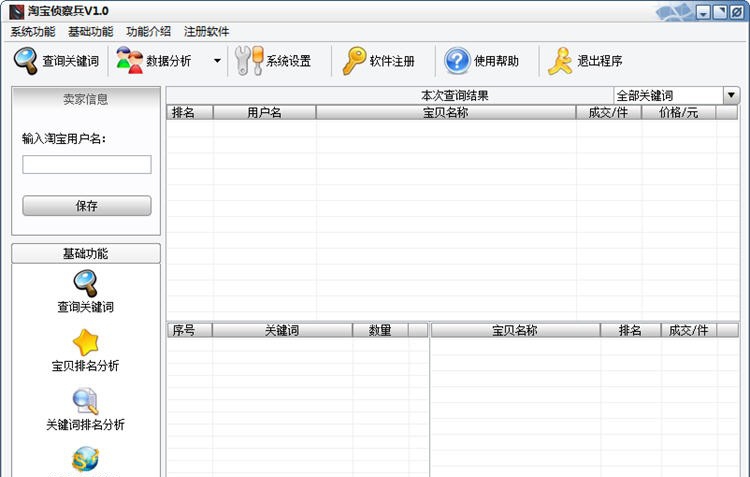Screen dimensions: 750x477
Task: Click the 序号 column header
Action: [189, 330]
